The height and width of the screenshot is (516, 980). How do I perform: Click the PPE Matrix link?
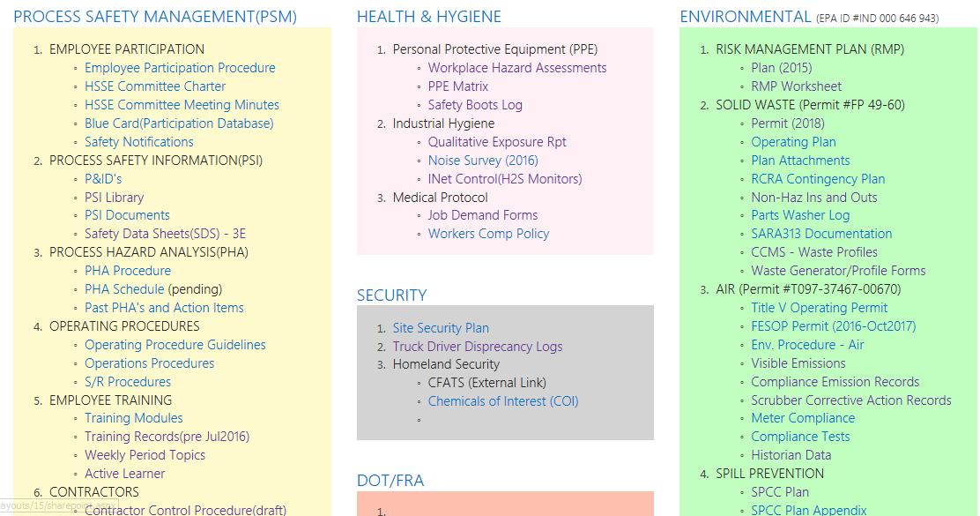pyautogui.click(x=457, y=86)
